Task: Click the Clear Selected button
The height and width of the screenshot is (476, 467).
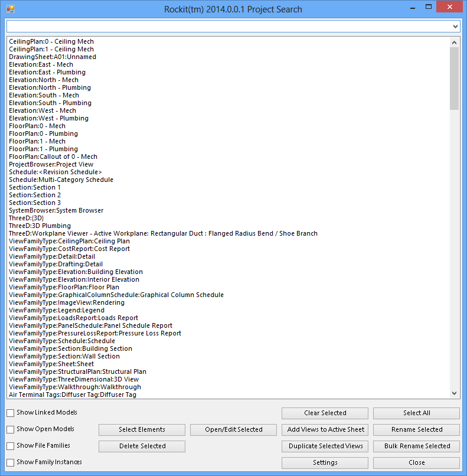Action: [325, 413]
